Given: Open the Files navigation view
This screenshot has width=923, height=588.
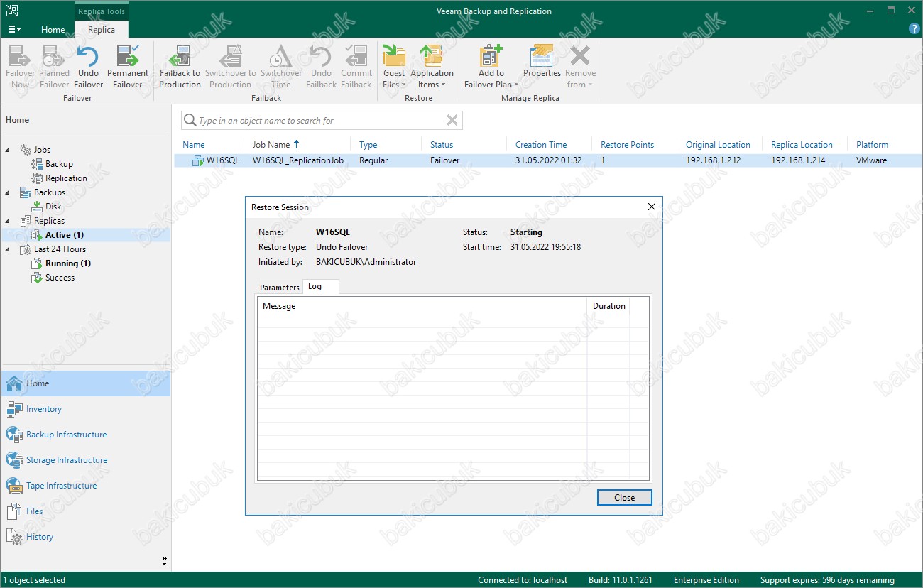Looking at the screenshot, I should click(x=85, y=511).
